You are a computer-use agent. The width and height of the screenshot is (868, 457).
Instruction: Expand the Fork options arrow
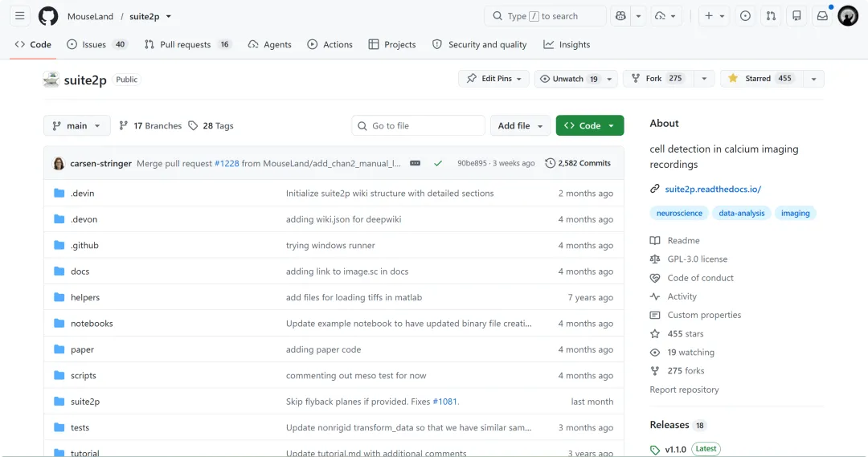click(x=703, y=79)
